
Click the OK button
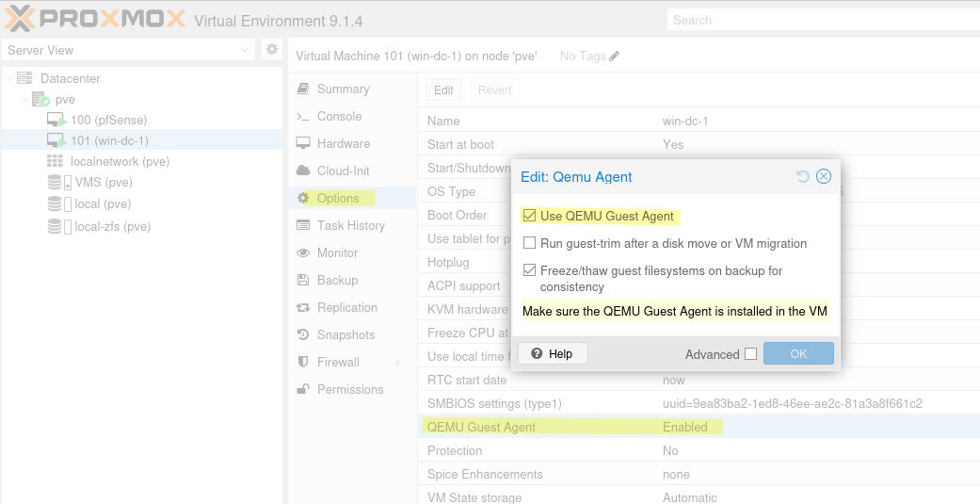coord(798,353)
